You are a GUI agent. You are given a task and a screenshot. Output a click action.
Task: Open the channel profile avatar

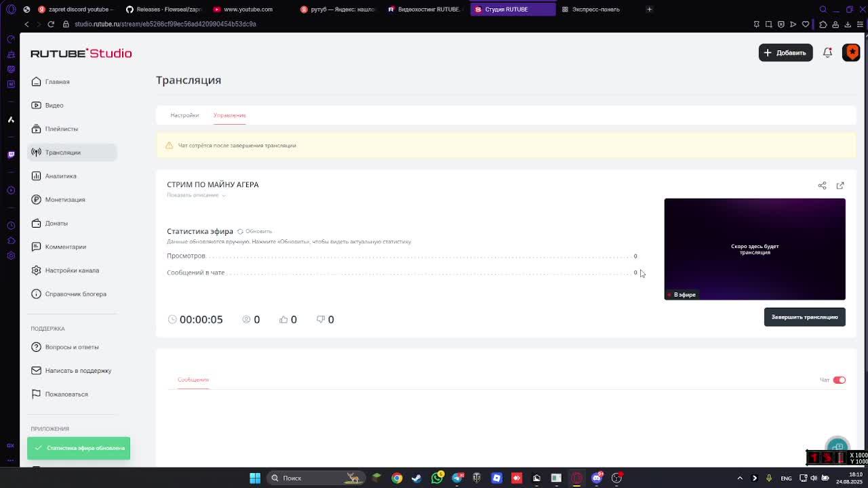[x=852, y=52]
